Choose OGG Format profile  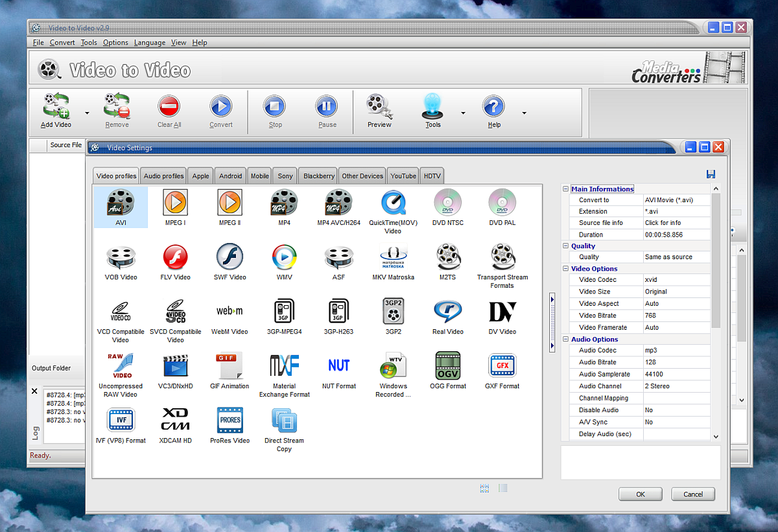(x=447, y=371)
